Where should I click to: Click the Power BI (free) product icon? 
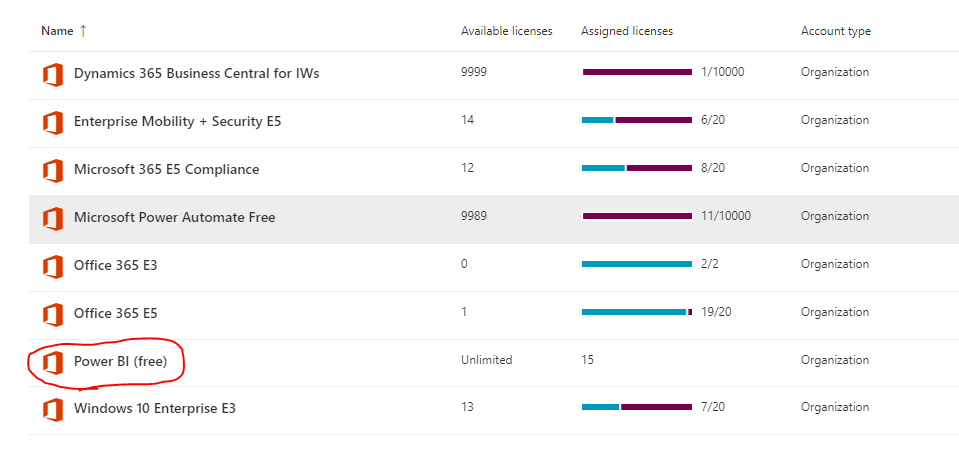coord(53,363)
